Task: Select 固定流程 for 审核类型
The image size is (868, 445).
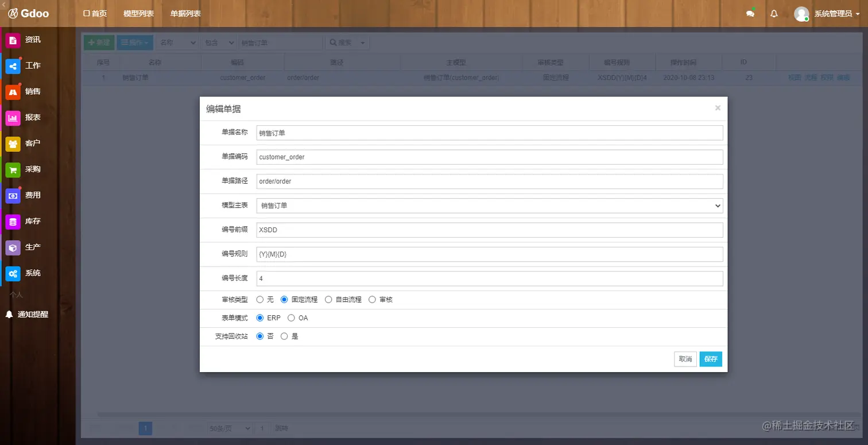Action: click(284, 299)
